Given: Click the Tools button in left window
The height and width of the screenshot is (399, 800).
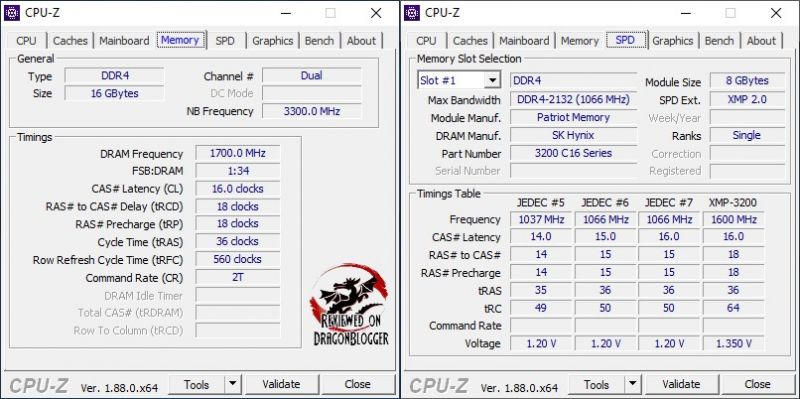Looking at the screenshot, I should [196, 384].
